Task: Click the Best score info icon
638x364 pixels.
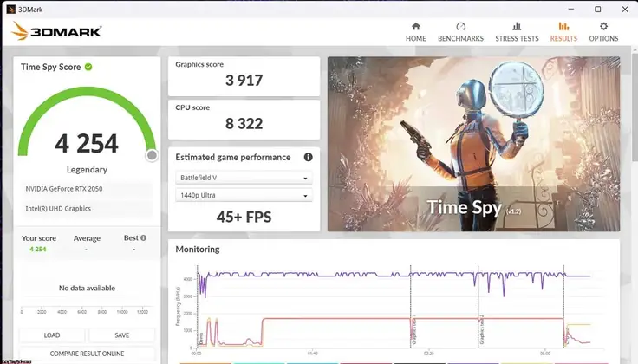Action: [143, 238]
